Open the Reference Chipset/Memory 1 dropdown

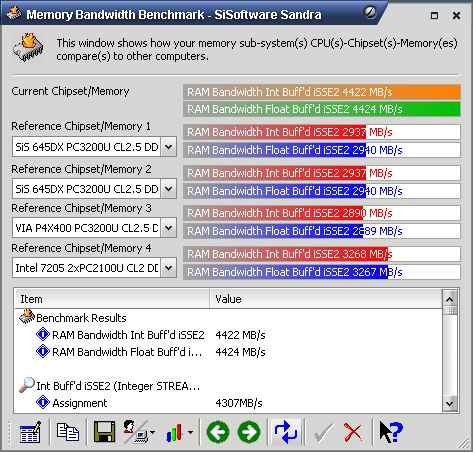coord(169,147)
